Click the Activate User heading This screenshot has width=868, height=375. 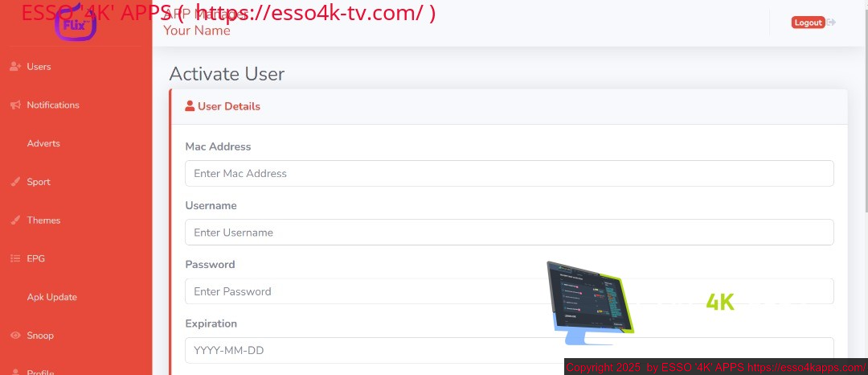[x=227, y=74]
